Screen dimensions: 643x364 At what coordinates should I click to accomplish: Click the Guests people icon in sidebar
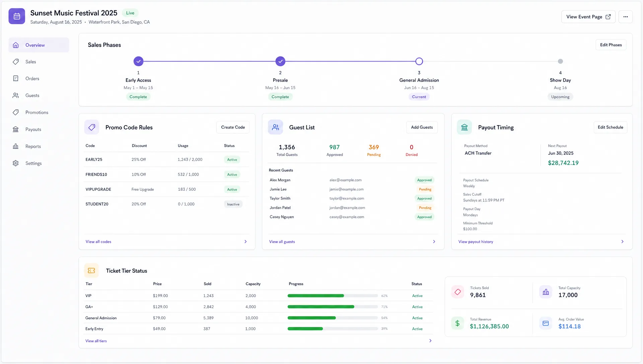coord(16,96)
